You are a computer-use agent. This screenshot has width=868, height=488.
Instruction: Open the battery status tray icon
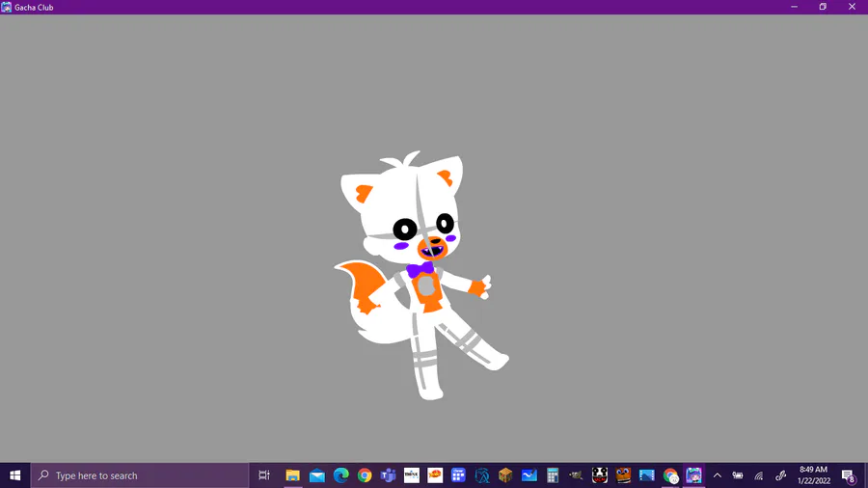(x=738, y=475)
